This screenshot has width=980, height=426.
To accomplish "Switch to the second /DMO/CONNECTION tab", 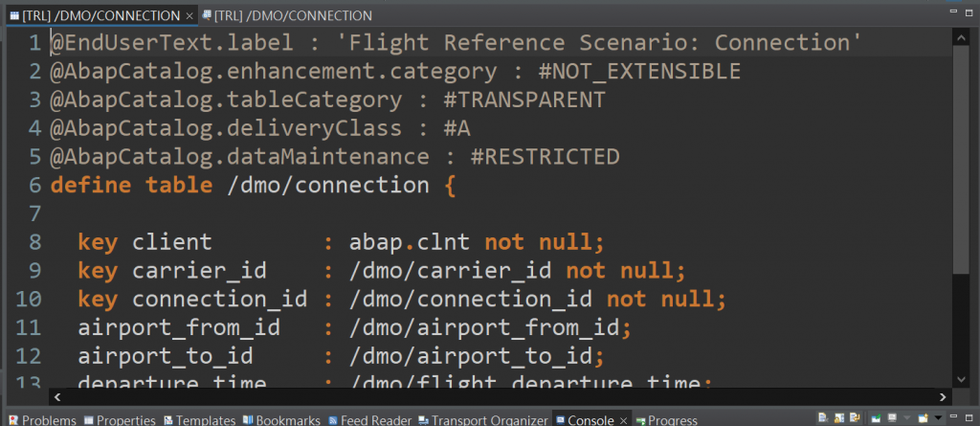I will click(287, 15).
